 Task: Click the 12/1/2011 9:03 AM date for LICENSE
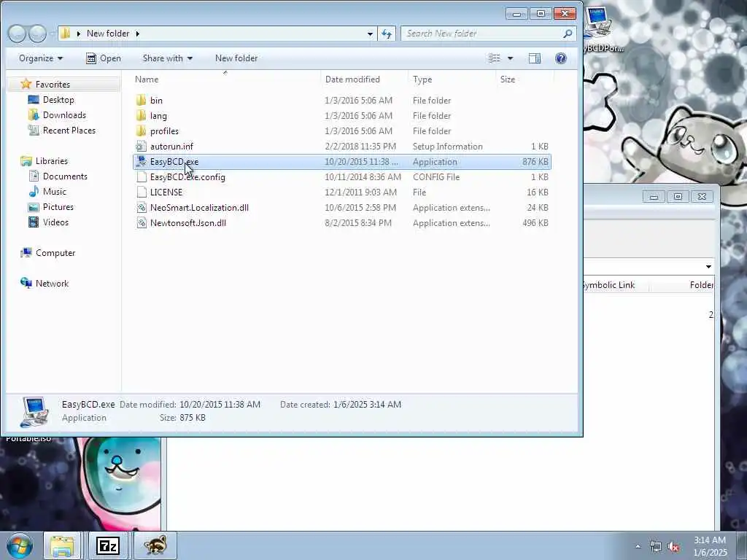tap(360, 192)
